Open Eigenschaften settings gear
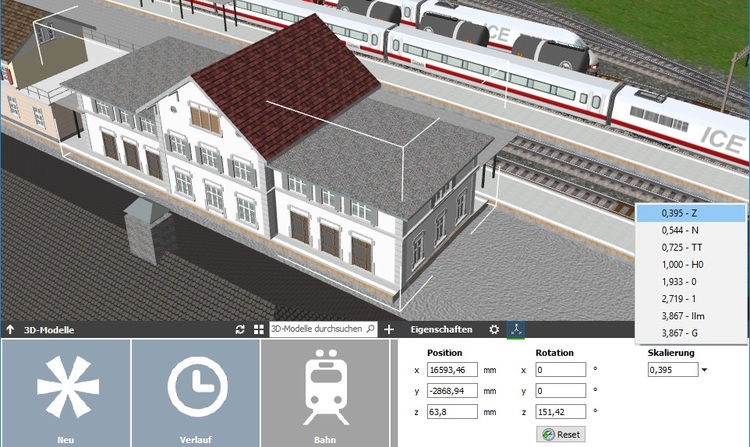Viewport: 750px width, 447px height. tap(494, 329)
